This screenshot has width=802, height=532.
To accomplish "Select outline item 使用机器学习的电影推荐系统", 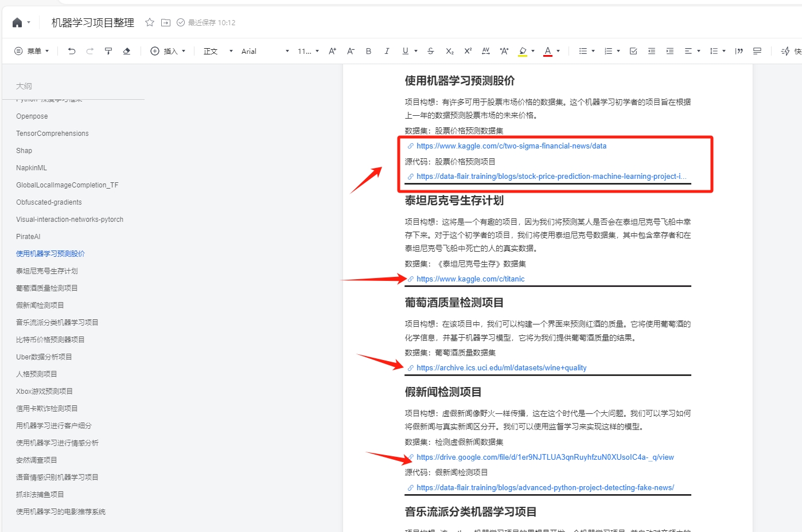I will point(61,512).
